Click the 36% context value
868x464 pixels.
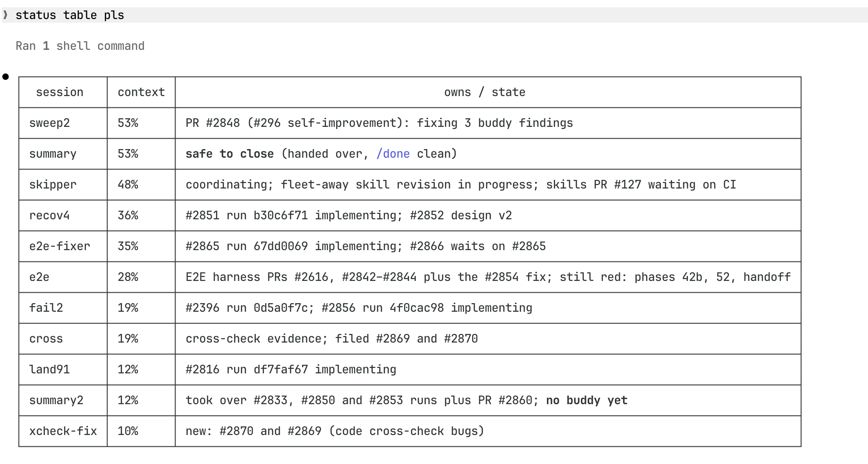(x=128, y=216)
